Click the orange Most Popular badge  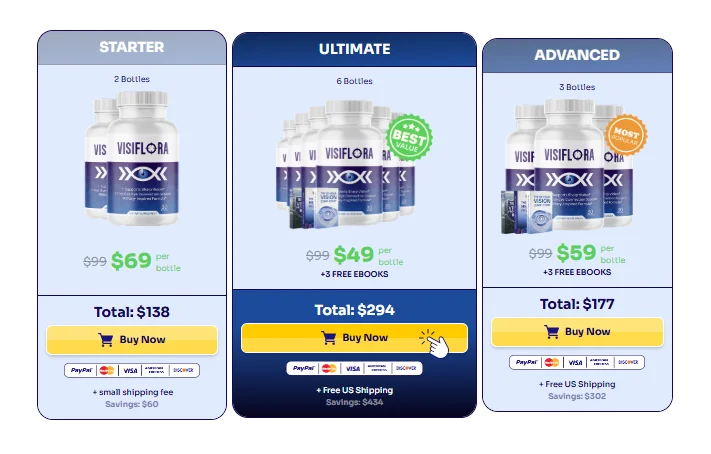[626, 135]
